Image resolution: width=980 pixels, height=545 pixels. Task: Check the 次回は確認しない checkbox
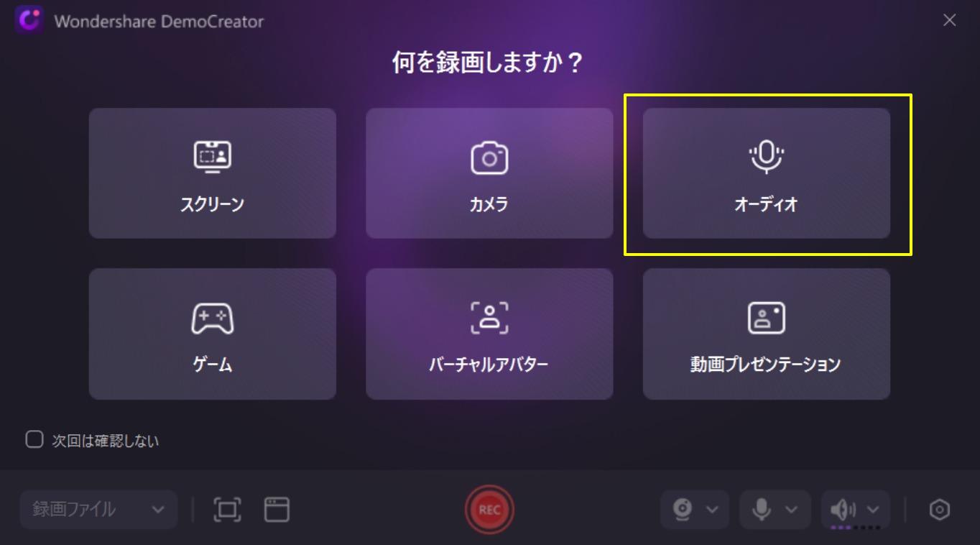click(x=34, y=439)
